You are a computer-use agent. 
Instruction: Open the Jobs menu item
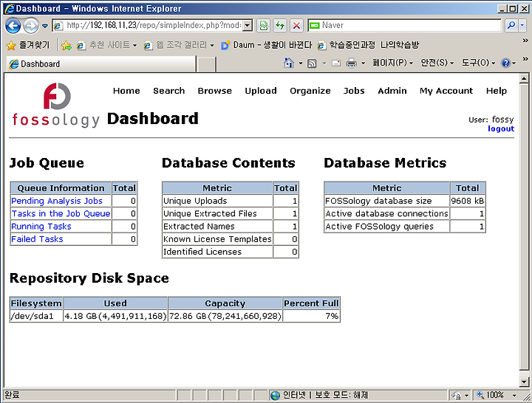pyautogui.click(x=354, y=91)
